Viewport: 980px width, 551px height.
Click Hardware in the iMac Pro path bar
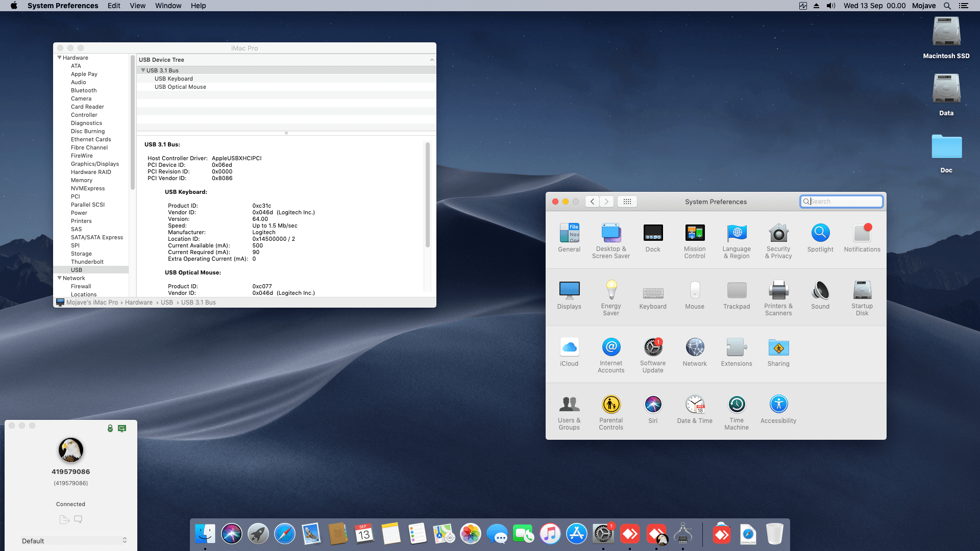(x=139, y=303)
